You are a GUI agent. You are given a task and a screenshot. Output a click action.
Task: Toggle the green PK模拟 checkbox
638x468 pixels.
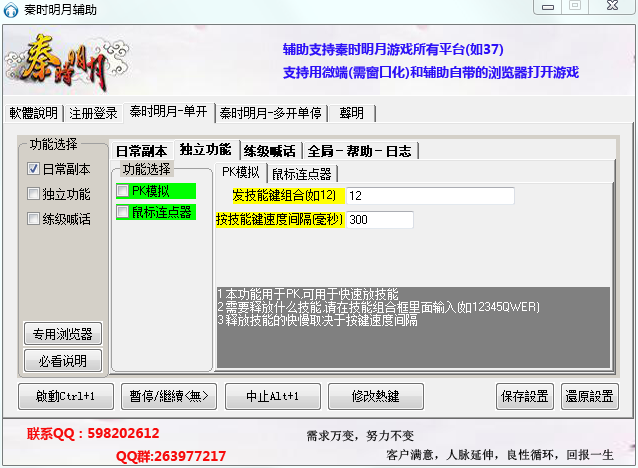123,191
